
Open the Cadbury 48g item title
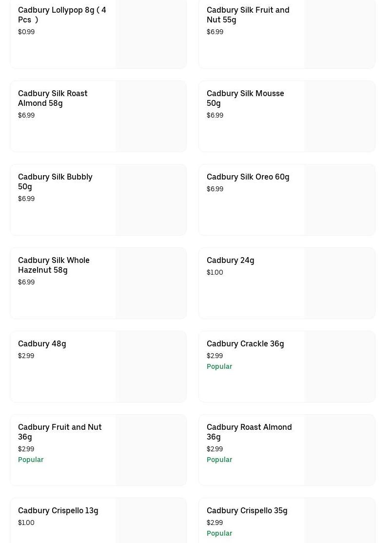pos(42,343)
